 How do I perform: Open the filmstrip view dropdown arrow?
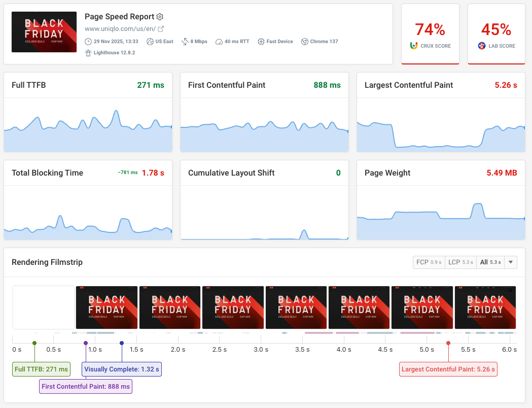point(510,262)
